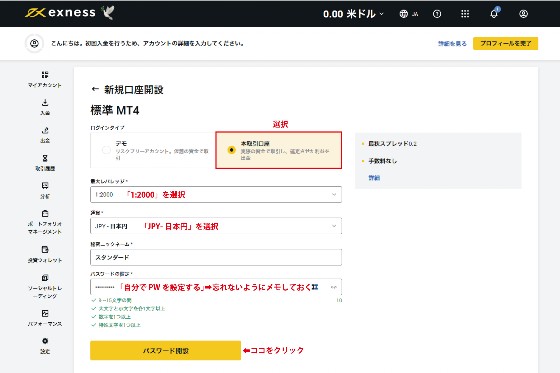Open the My Account sidebar icon
This screenshot has width=560, height=373.
pyautogui.click(x=45, y=75)
